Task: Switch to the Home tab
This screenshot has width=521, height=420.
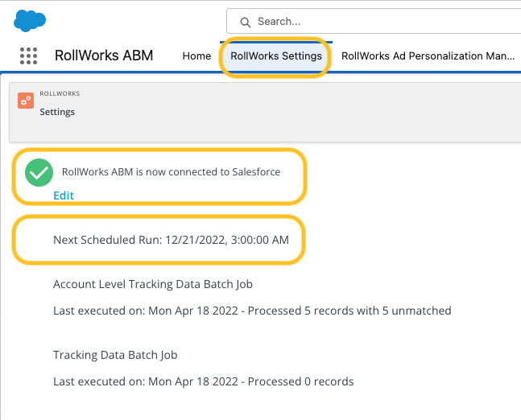Action: click(196, 56)
